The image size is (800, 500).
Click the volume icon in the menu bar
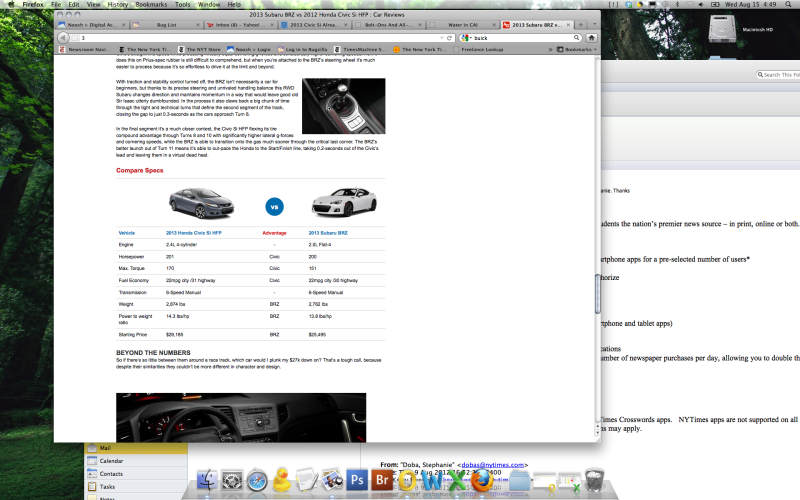[701, 4]
